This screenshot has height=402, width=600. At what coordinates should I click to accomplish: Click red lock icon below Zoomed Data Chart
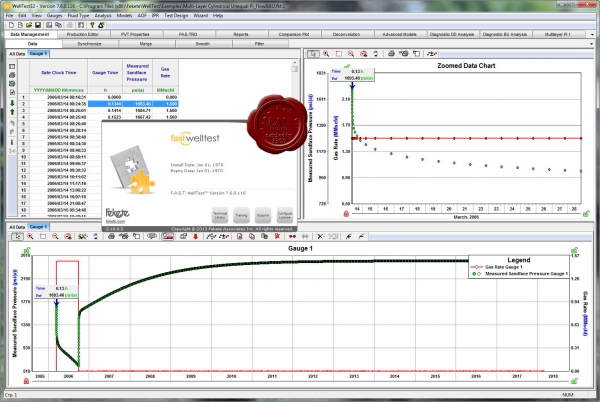tap(346, 214)
